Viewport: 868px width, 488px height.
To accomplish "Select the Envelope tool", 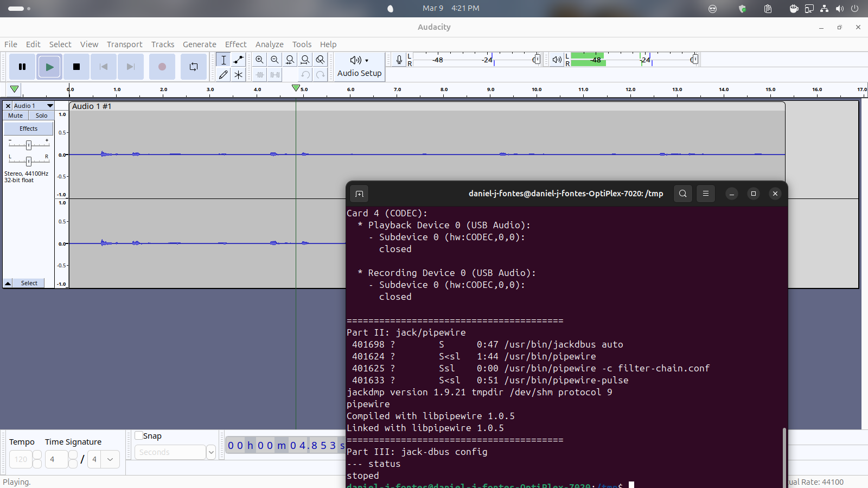I will 238,60.
